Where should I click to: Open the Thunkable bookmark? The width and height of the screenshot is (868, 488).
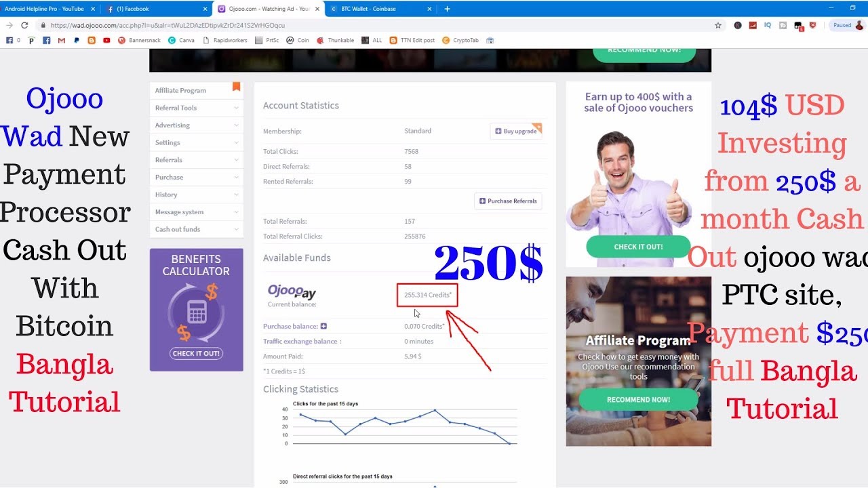tap(336, 40)
